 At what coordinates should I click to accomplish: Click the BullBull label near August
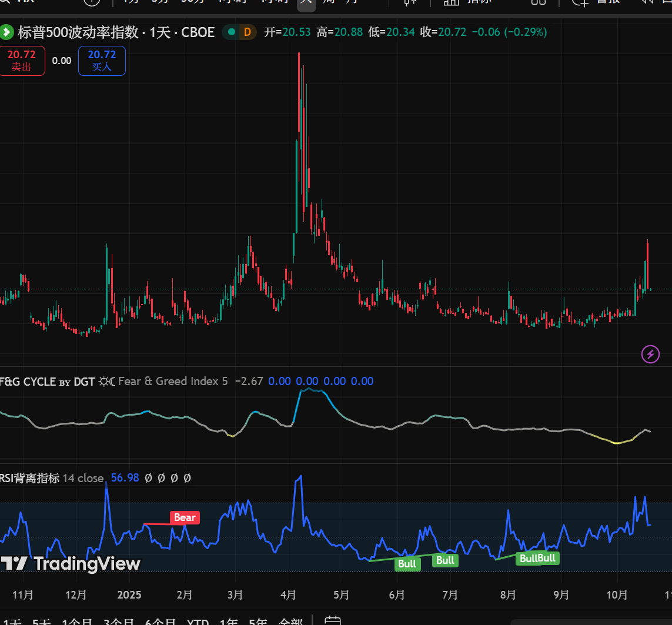coord(537,558)
